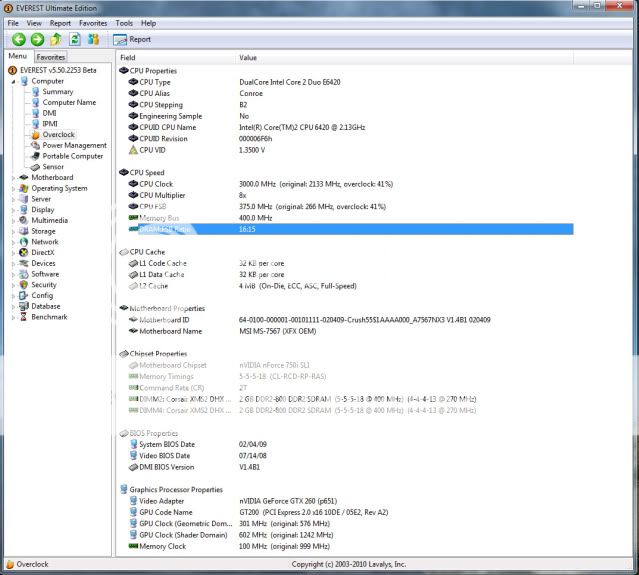The height and width of the screenshot is (575, 639).
Task: Select Computer Name in the tree
Action: point(69,102)
